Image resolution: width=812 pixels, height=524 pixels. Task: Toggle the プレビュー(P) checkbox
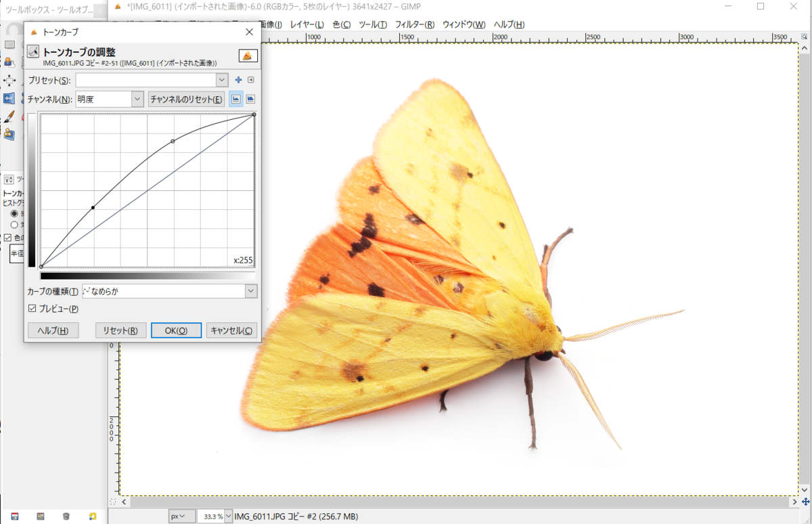[x=32, y=309]
